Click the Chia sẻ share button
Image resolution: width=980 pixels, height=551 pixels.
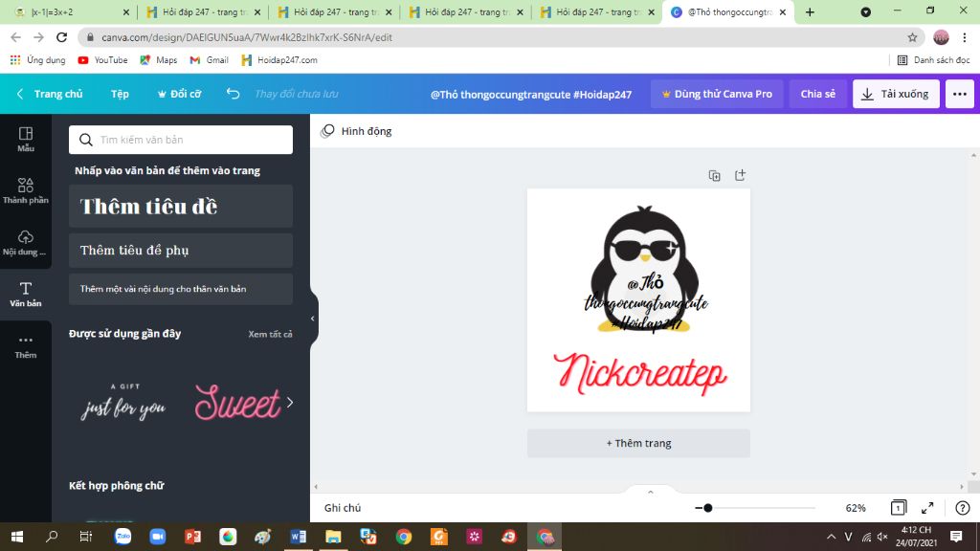click(x=817, y=94)
